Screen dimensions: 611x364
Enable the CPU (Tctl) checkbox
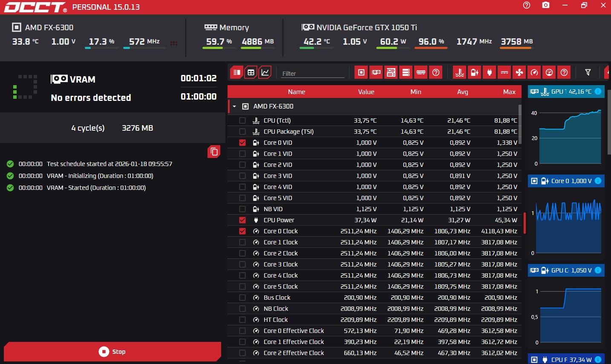242,120
